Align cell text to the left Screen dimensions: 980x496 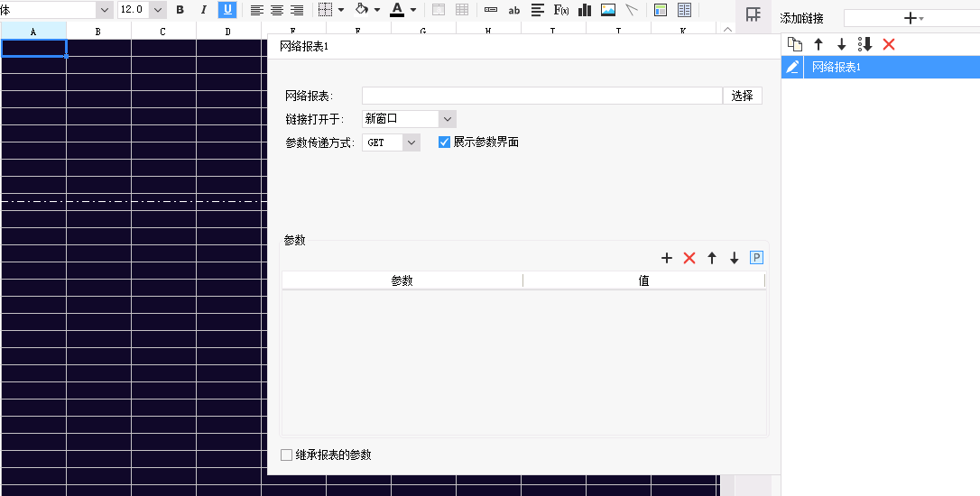(x=256, y=10)
